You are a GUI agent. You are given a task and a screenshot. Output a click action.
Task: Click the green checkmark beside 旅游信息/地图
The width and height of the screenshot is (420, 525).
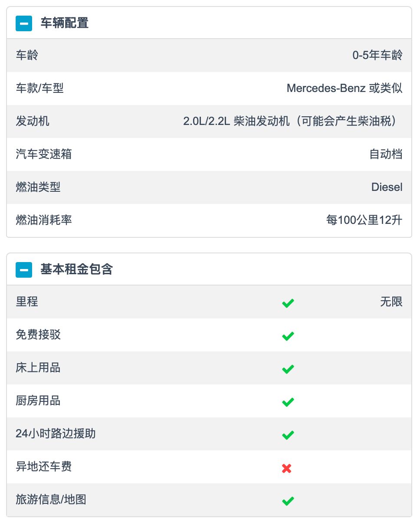pyautogui.click(x=288, y=501)
